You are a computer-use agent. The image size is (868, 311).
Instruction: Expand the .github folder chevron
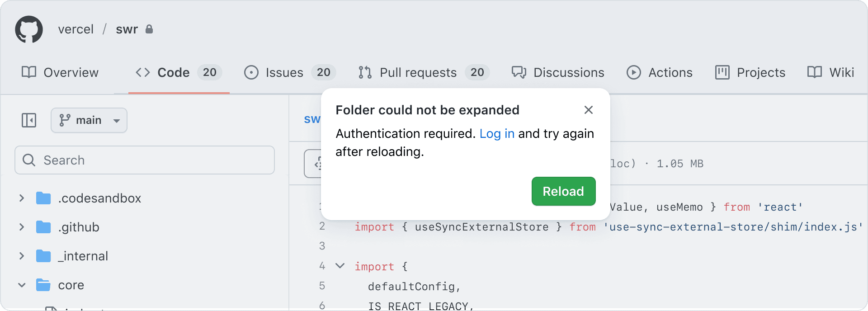coord(22,227)
